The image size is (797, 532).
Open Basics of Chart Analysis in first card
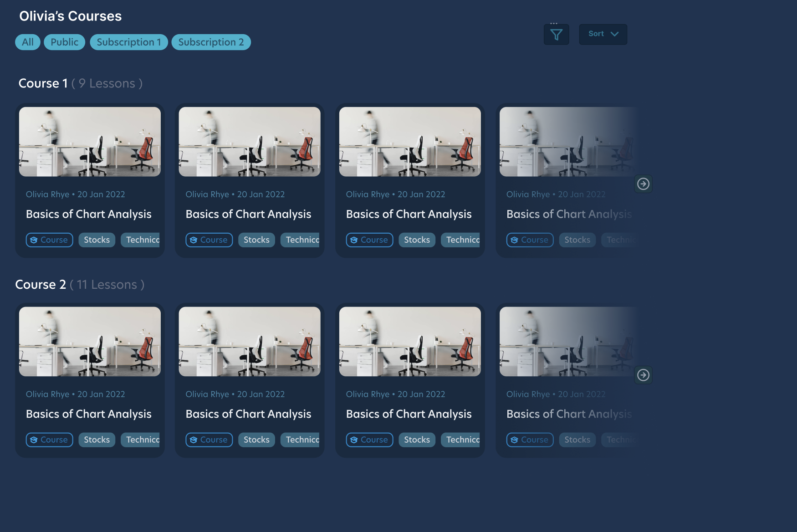89,214
